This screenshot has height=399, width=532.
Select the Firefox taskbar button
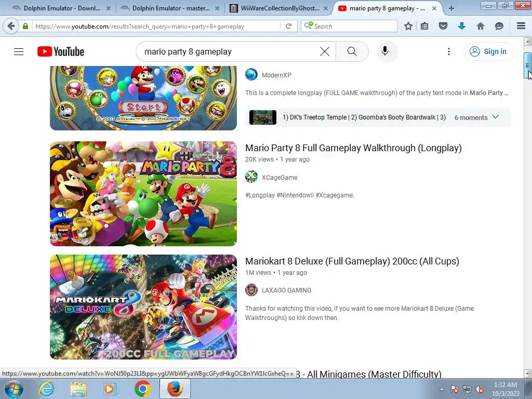point(175,389)
